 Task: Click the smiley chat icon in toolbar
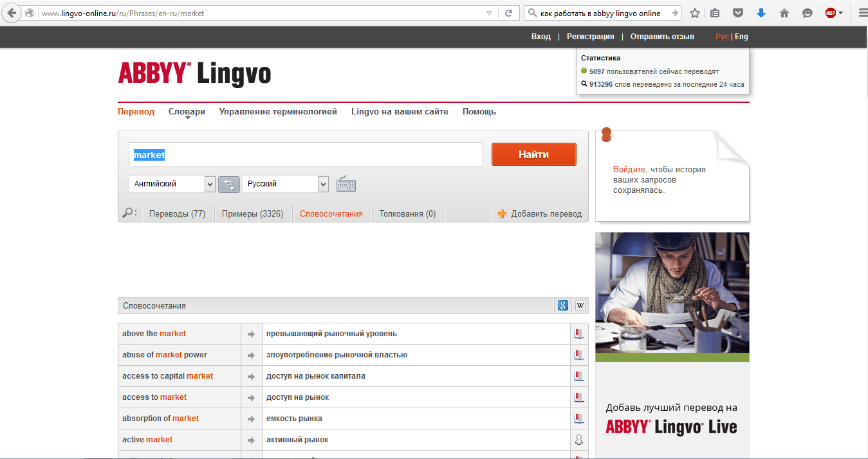(808, 13)
